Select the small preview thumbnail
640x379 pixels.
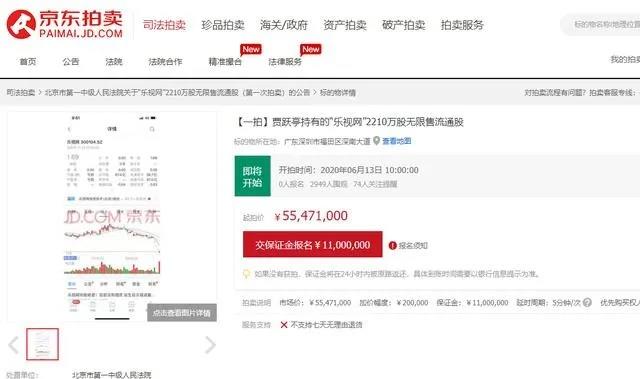pyautogui.click(x=42, y=344)
